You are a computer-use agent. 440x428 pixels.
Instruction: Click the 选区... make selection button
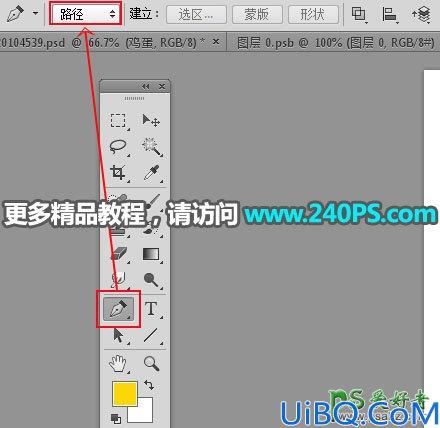[196, 15]
